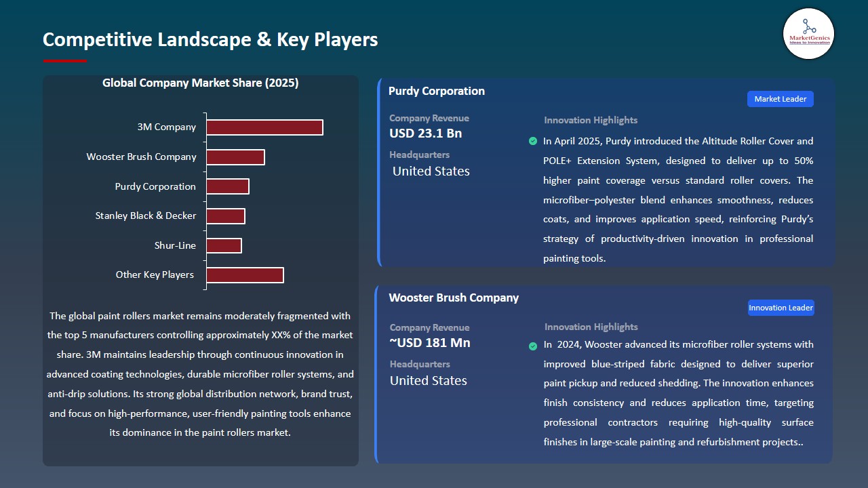Click the paragraph about blue-striped fabric
This screenshot has width=868, height=488.
[x=678, y=393]
